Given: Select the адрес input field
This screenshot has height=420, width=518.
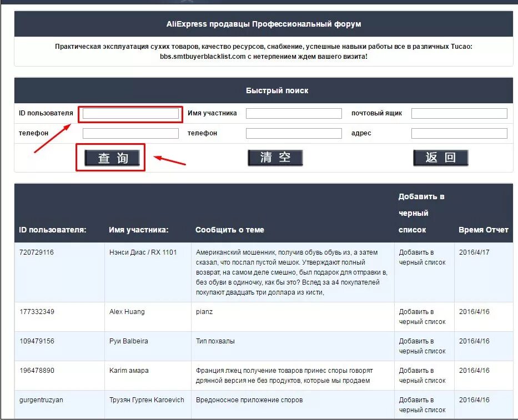Looking at the screenshot, I should click(x=459, y=133).
